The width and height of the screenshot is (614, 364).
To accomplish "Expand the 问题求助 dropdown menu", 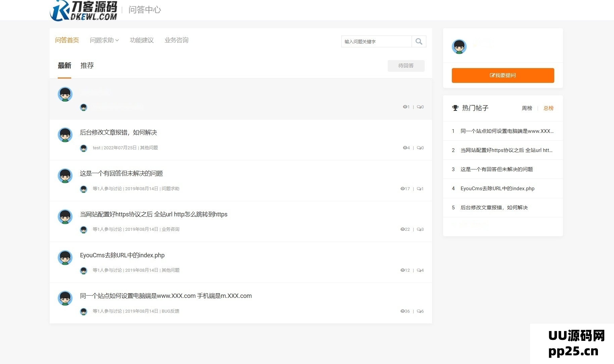I will (x=104, y=40).
